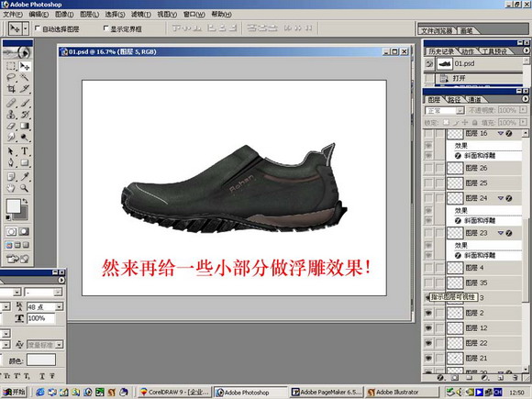532x399 pixels.
Task: Select the Blur tool
Action: point(11,138)
